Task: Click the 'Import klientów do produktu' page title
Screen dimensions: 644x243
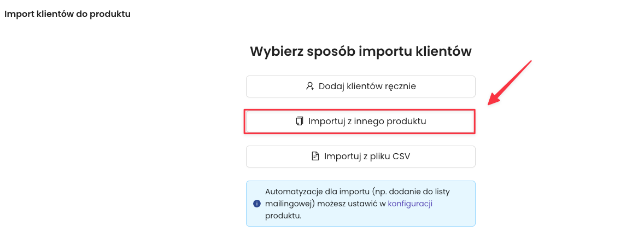Action: pos(67,14)
